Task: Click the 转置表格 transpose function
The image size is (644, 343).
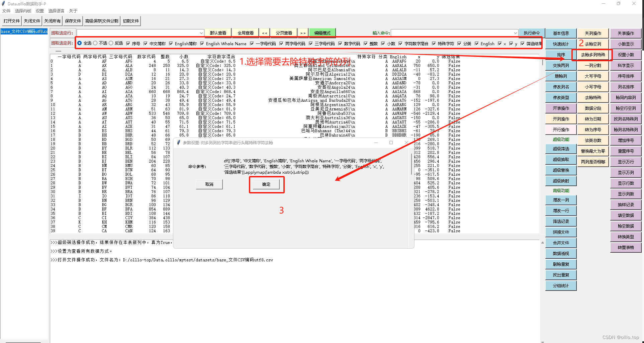Action: pyautogui.click(x=625, y=247)
